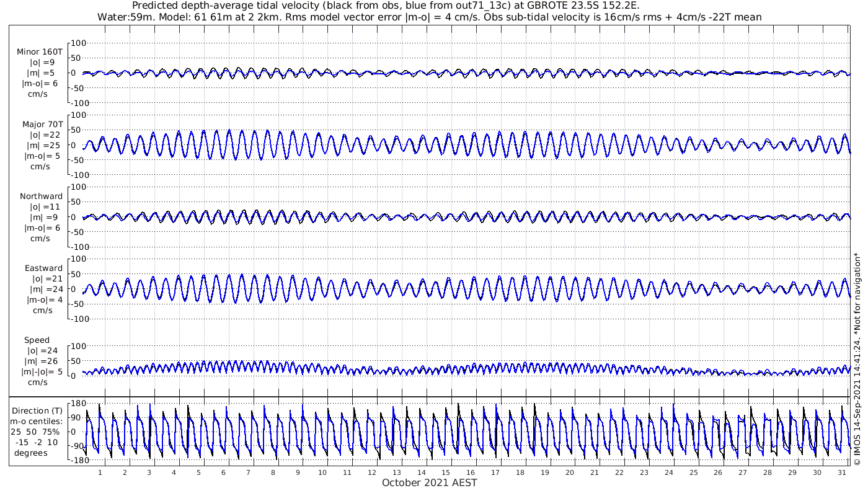Screen dimensions: 868x496
Task: Click day '20' on the date axis
Action: pos(570,472)
